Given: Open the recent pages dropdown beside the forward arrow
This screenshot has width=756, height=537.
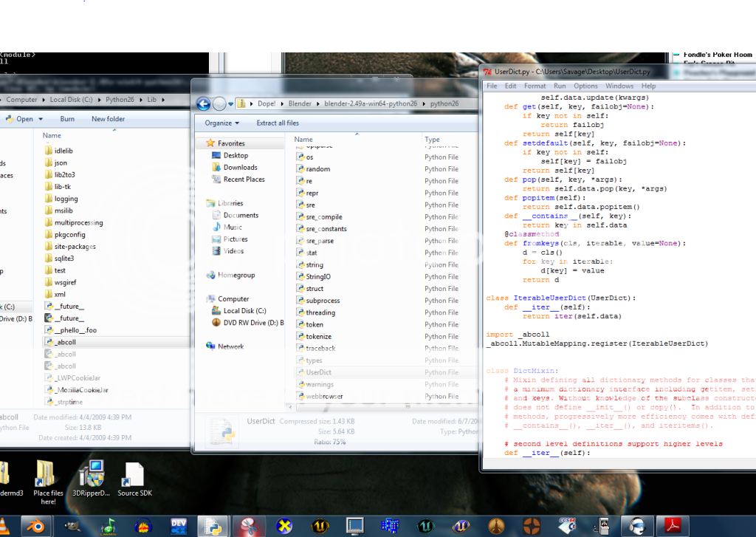Looking at the screenshot, I should [231, 103].
